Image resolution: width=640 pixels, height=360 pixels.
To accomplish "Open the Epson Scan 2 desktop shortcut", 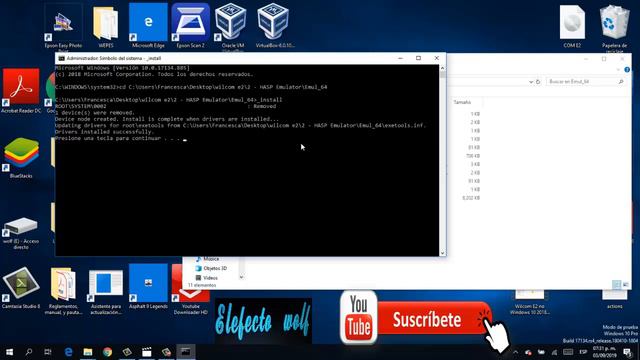I will pyautogui.click(x=191, y=26).
